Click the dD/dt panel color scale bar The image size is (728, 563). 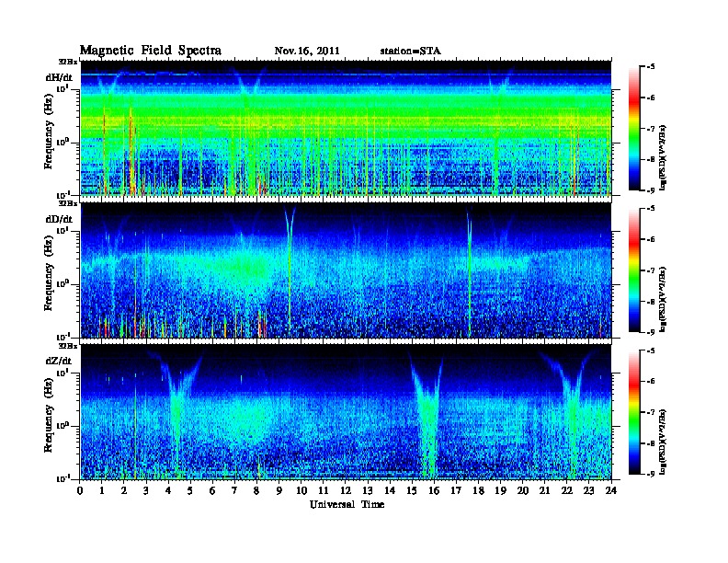coord(634,270)
